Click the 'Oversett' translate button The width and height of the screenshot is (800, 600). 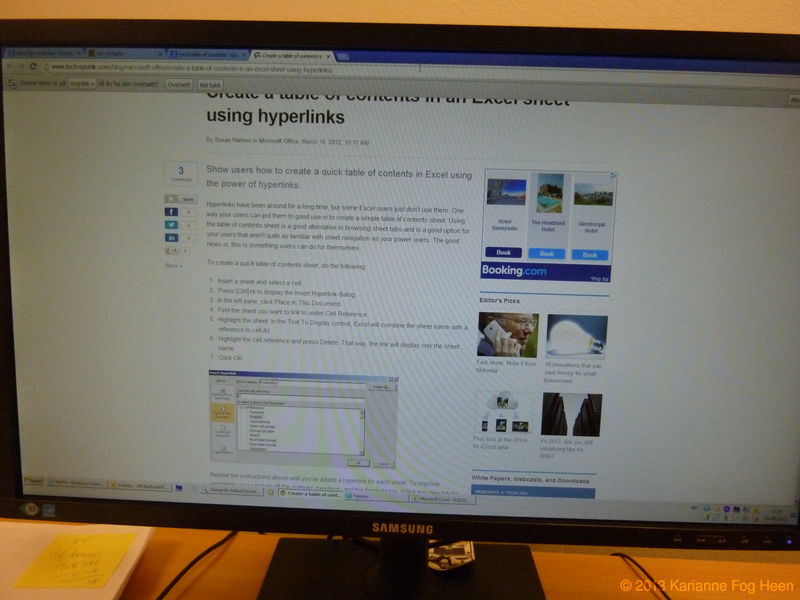pyautogui.click(x=179, y=85)
